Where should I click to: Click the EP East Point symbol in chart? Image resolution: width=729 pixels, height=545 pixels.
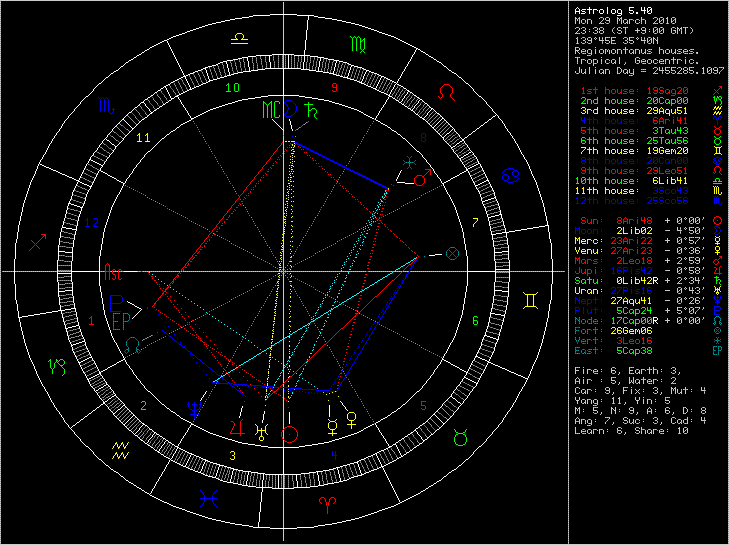[119, 321]
